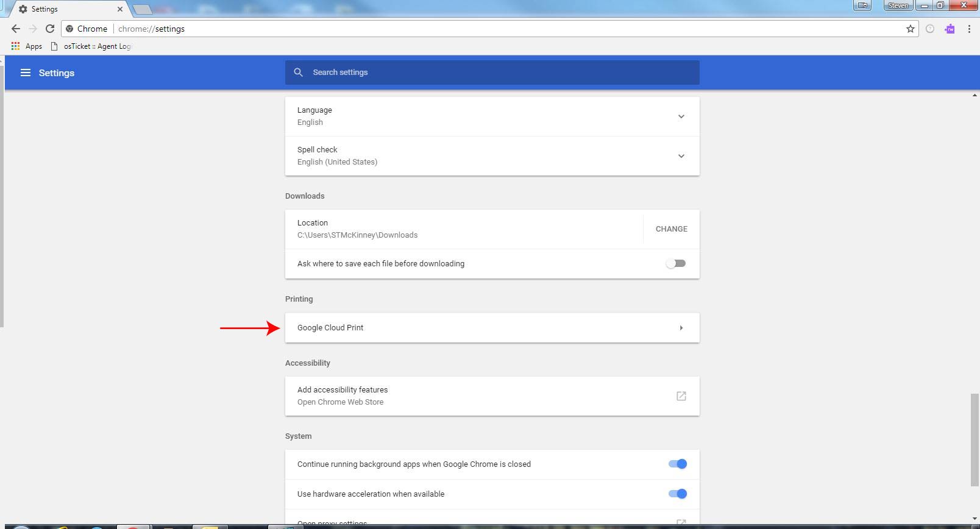Viewport: 980px width, 529px height.
Task: Turn off hardware acceleration toggle
Action: [x=677, y=494]
